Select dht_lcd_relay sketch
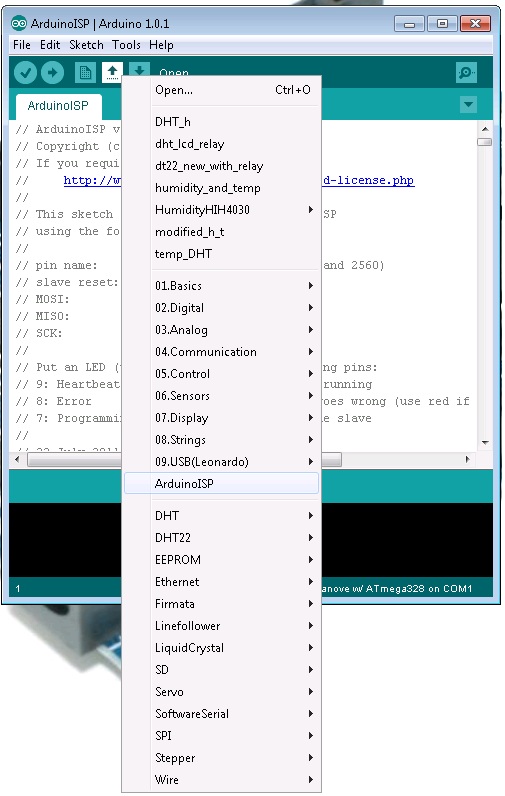Image resolution: width=505 pixels, height=796 pixels. (x=221, y=144)
